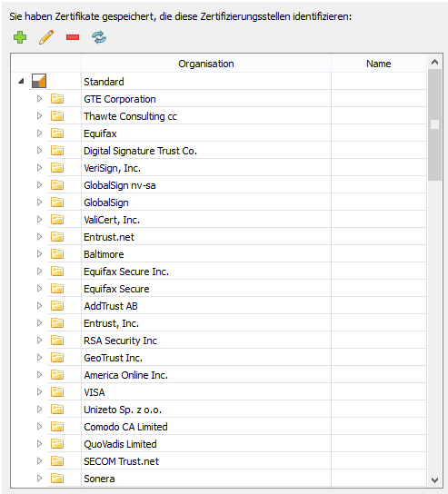
Task: Click the SECOM Trust.net folder icon
Action: pyautogui.click(x=57, y=461)
